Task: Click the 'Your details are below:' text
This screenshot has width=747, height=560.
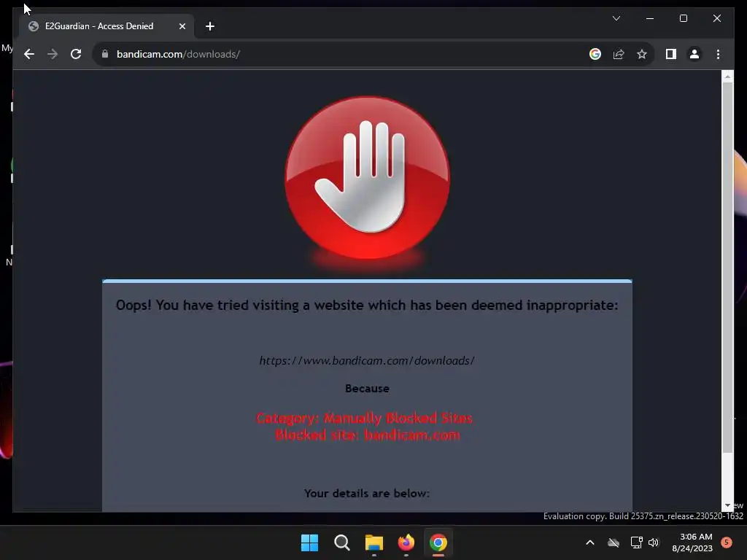Action: (x=367, y=494)
